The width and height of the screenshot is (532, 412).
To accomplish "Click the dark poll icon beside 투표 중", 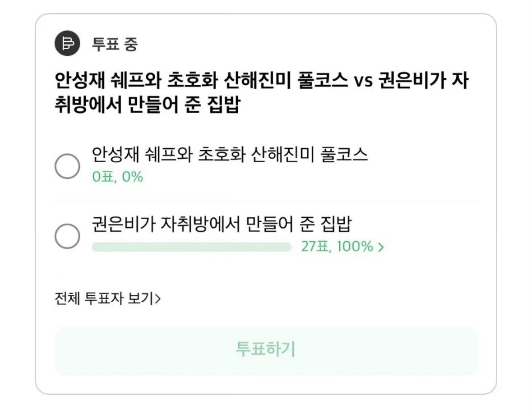I will point(67,44).
